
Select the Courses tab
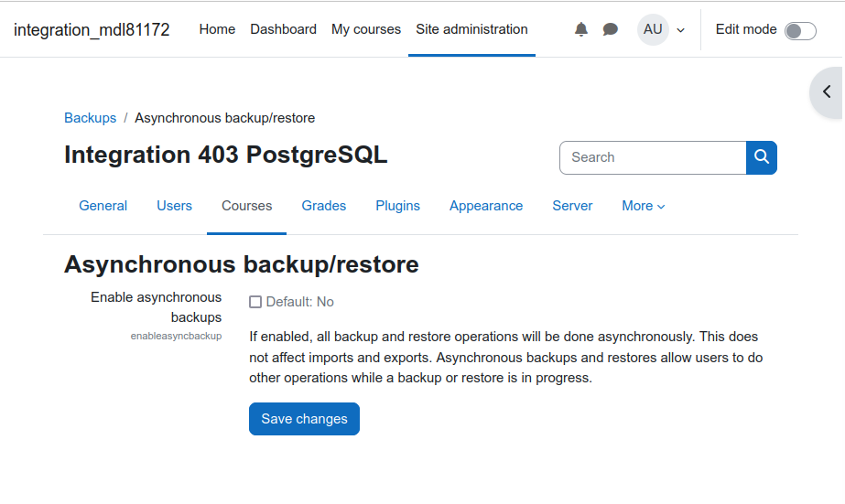(247, 206)
